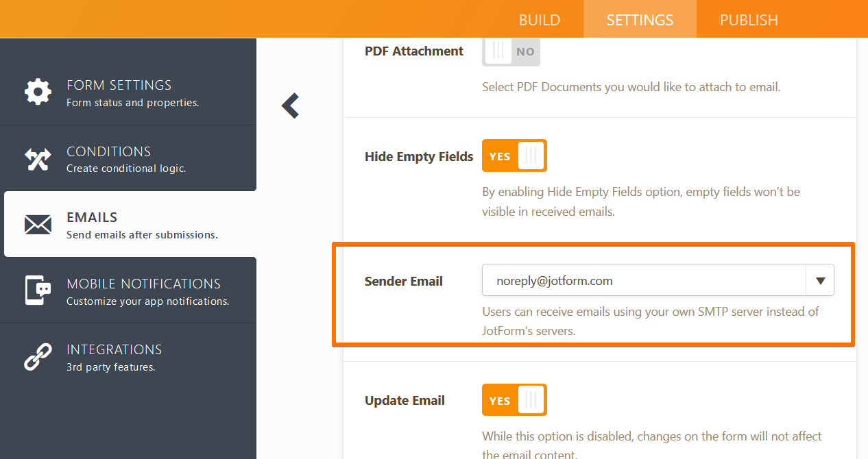Click the Mobile Notifications phone icon
The height and width of the screenshot is (459, 868).
pyautogui.click(x=38, y=290)
